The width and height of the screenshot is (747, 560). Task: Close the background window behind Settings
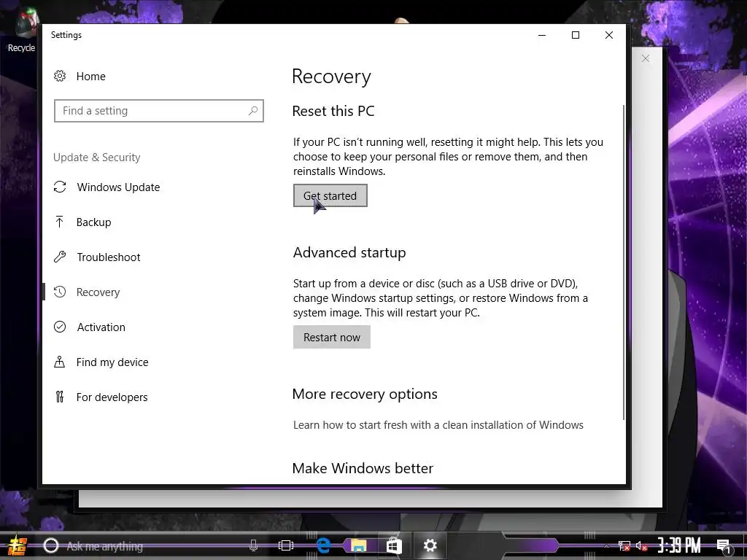[646, 58]
